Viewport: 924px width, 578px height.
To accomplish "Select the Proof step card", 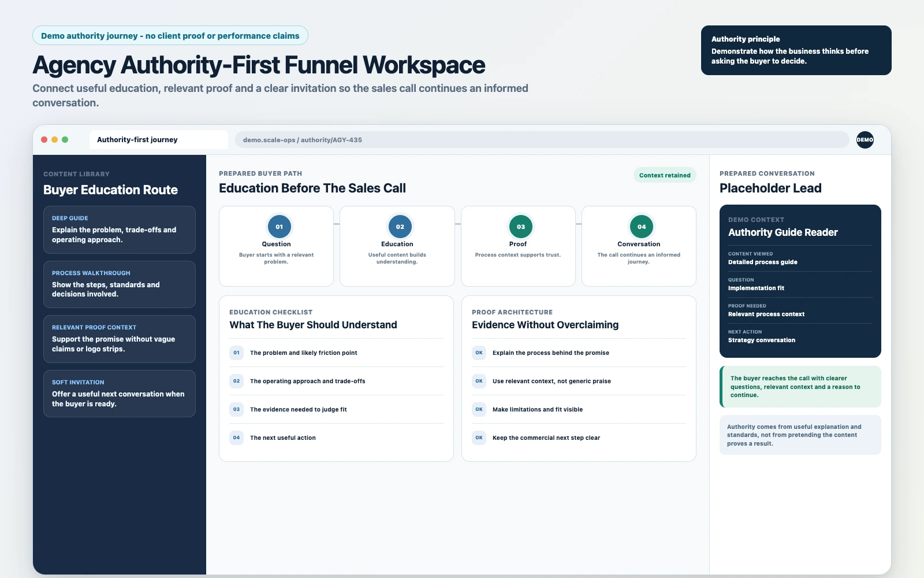I will tap(518, 246).
